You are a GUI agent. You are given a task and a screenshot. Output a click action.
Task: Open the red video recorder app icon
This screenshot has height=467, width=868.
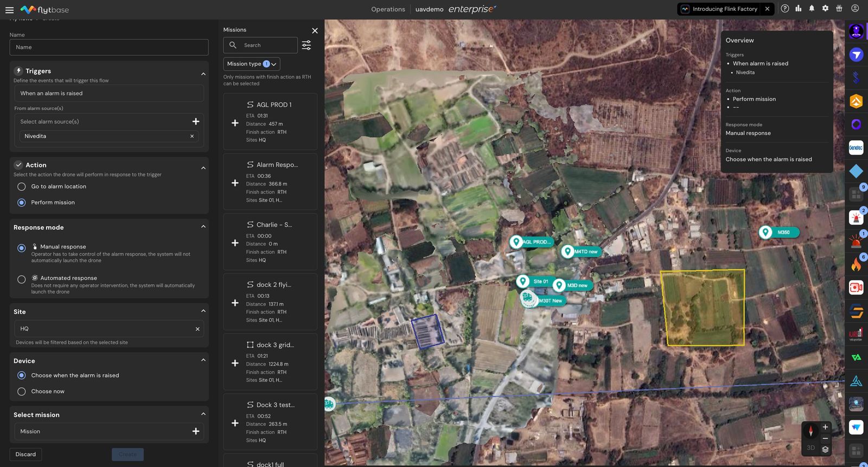(x=856, y=287)
